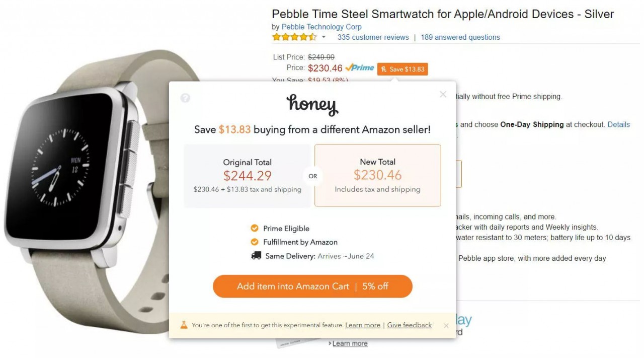This screenshot has width=644, height=358.
Task: Click the flask experimental feature icon
Action: [x=184, y=325]
